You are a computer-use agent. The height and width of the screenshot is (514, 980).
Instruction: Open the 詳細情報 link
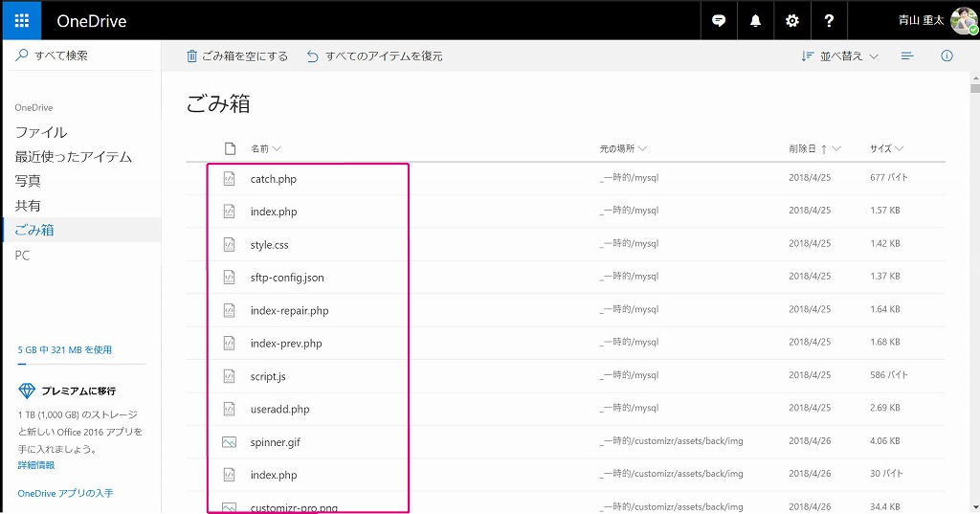[36, 465]
